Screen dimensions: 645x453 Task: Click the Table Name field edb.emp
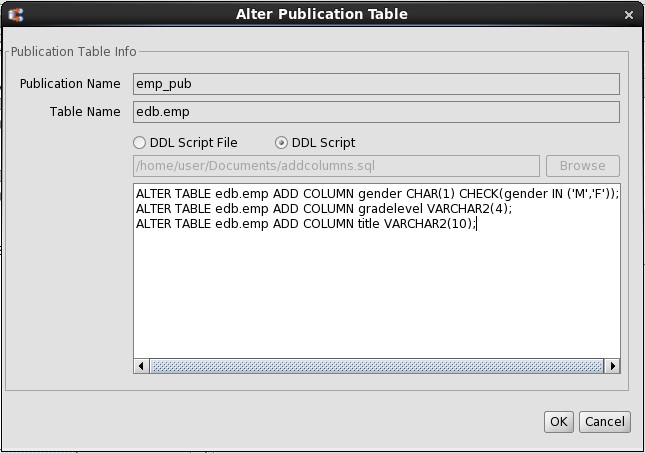(x=376, y=112)
